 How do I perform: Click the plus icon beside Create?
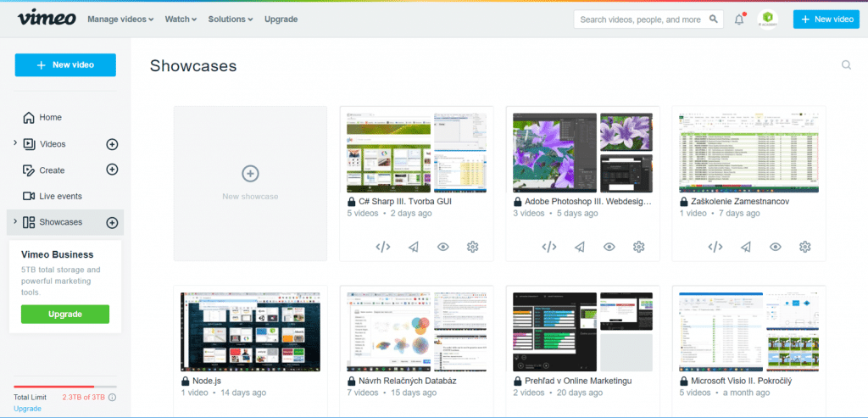(x=112, y=170)
